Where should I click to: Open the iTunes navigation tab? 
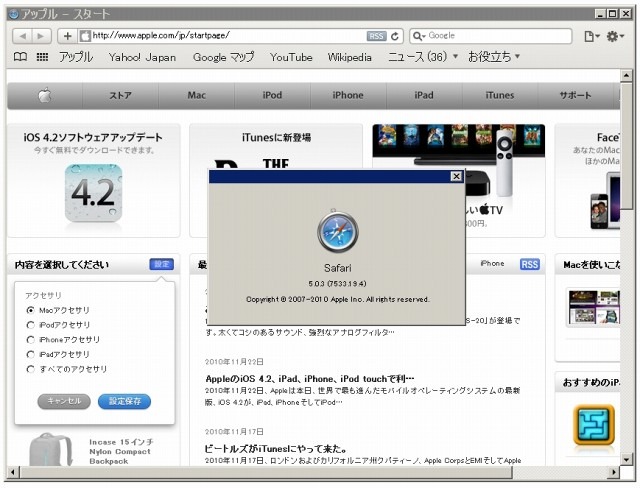pyautogui.click(x=500, y=95)
